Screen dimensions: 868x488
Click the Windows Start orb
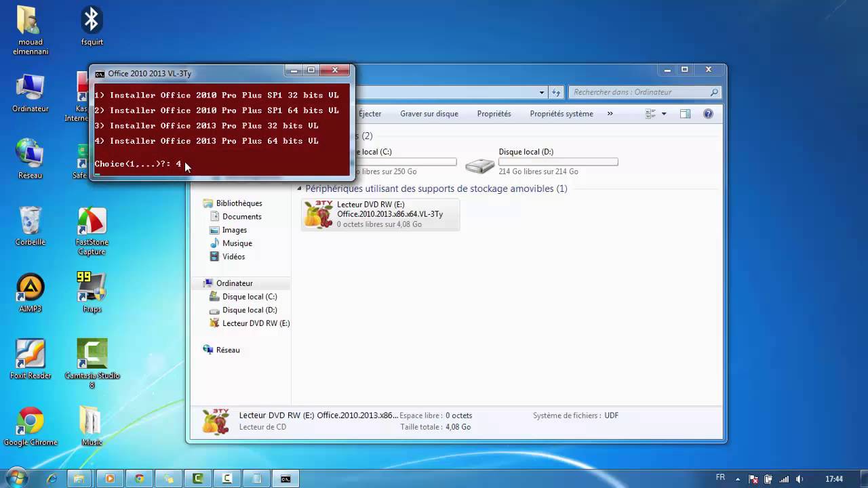[x=16, y=478]
